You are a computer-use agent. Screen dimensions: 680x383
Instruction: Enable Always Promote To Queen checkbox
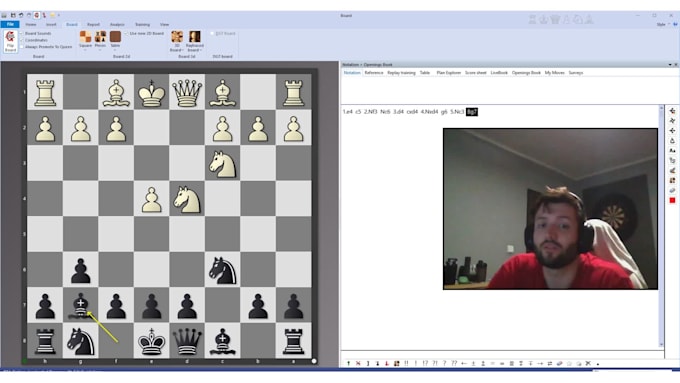[x=22, y=46]
